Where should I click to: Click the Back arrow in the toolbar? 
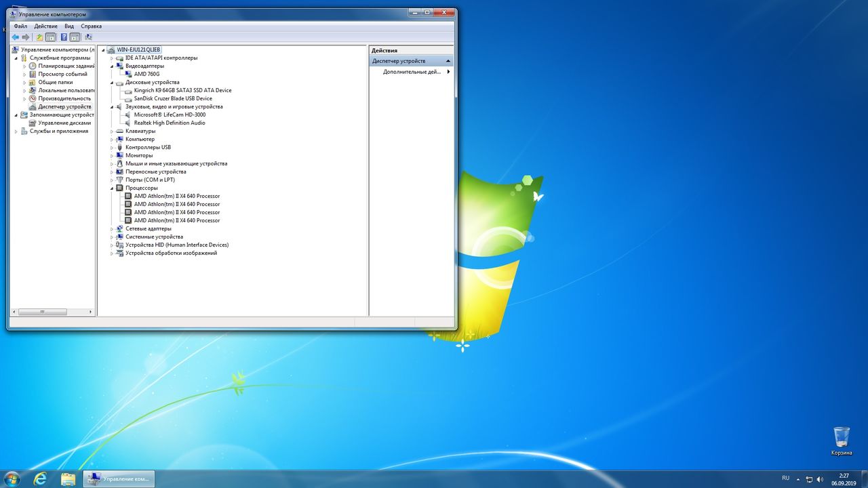tap(16, 37)
